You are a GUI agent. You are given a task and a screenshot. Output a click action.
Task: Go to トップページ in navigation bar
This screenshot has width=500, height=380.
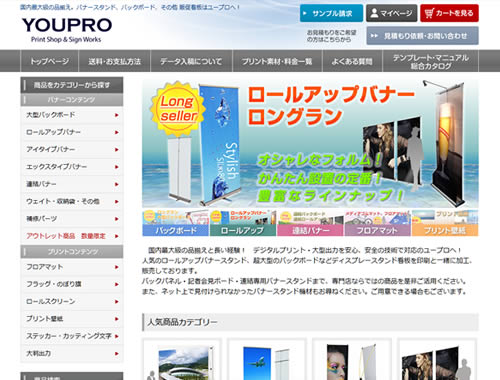tap(49, 61)
